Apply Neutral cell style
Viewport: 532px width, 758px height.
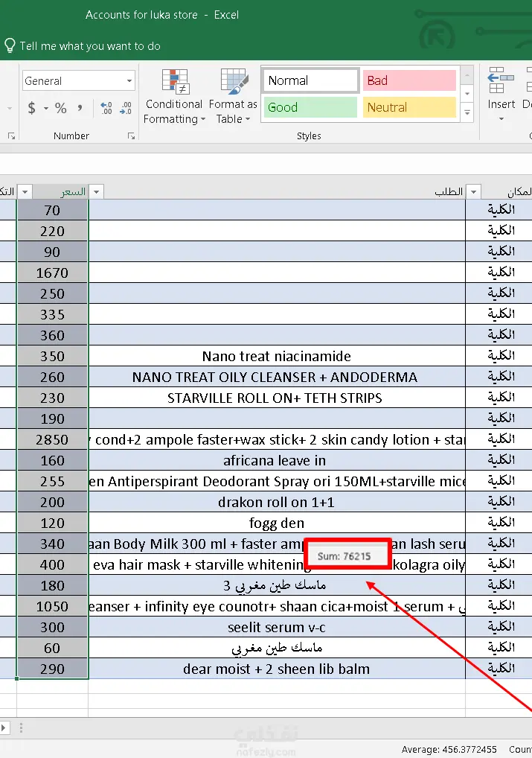coord(409,107)
